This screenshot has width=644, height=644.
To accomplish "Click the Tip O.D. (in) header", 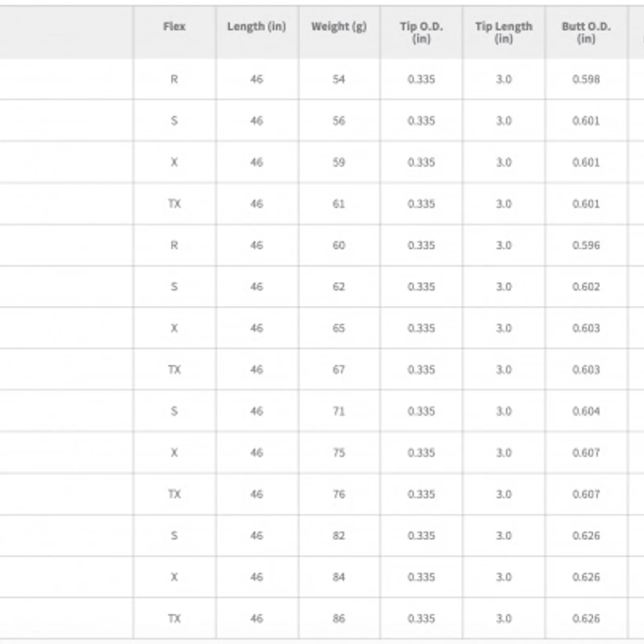I will pos(421,32).
